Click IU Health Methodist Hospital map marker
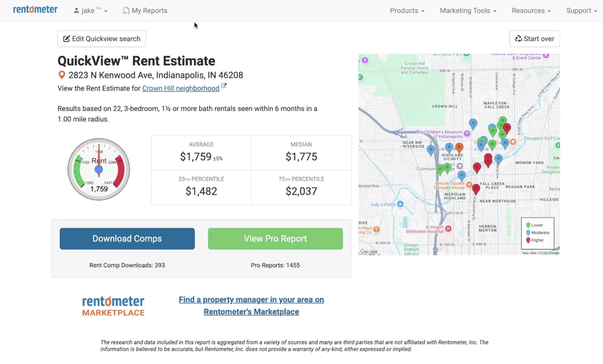Image resolution: width=603 pixels, height=364 pixels. tap(448, 229)
